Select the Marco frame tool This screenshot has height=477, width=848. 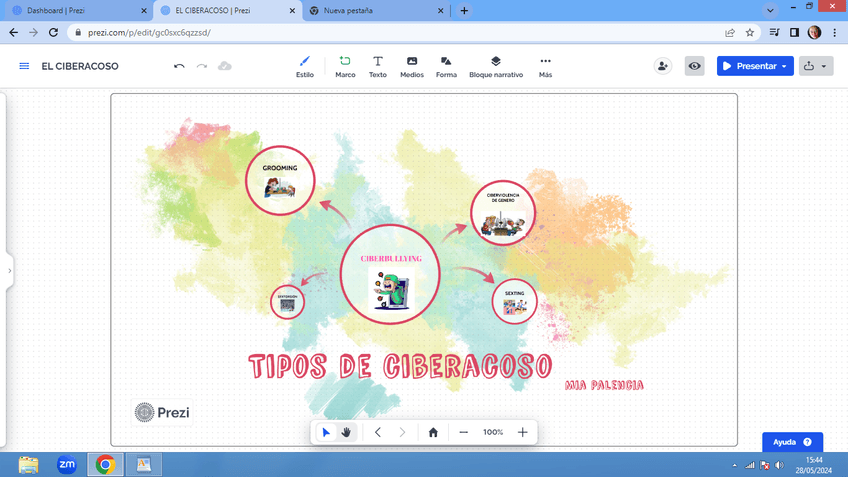(345, 66)
